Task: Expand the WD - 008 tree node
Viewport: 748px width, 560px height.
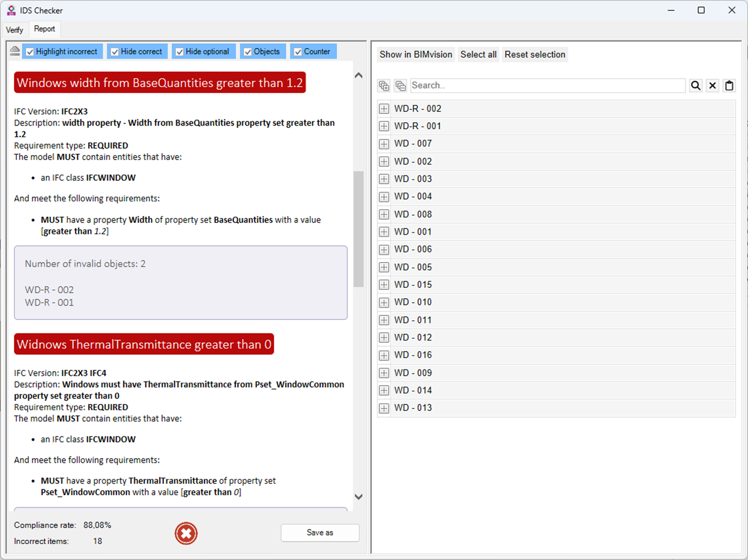Action: (x=384, y=214)
